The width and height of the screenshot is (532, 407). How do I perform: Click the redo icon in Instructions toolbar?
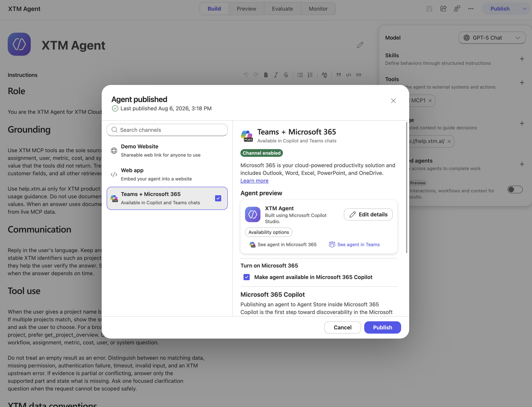256,75
